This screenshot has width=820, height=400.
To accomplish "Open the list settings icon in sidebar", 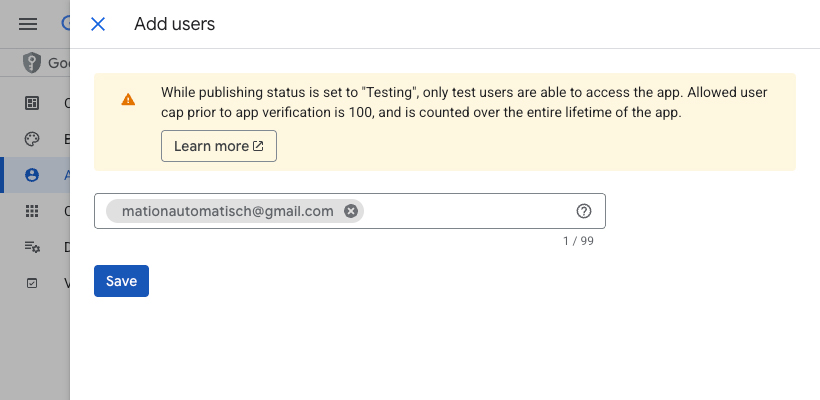I will pos(32,247).
